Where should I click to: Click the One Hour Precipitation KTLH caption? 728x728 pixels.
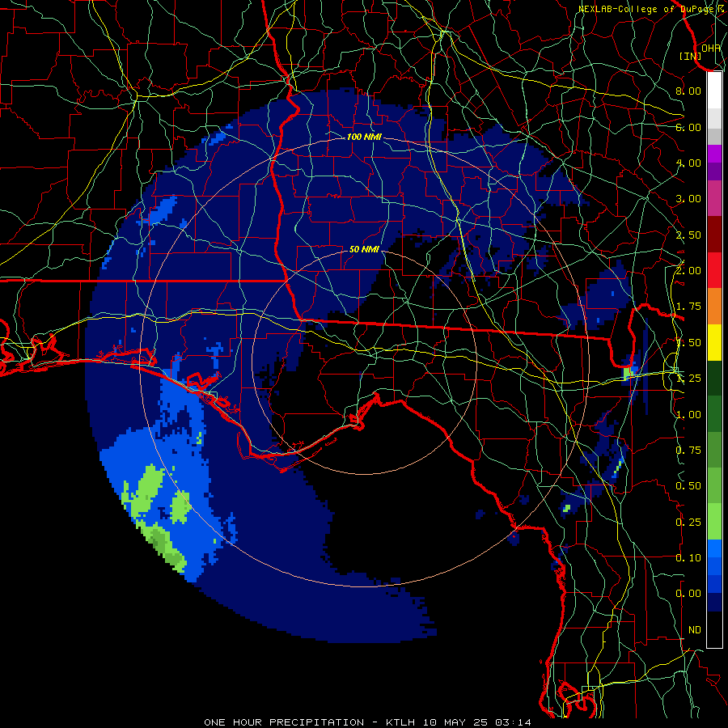pos(367,722)
